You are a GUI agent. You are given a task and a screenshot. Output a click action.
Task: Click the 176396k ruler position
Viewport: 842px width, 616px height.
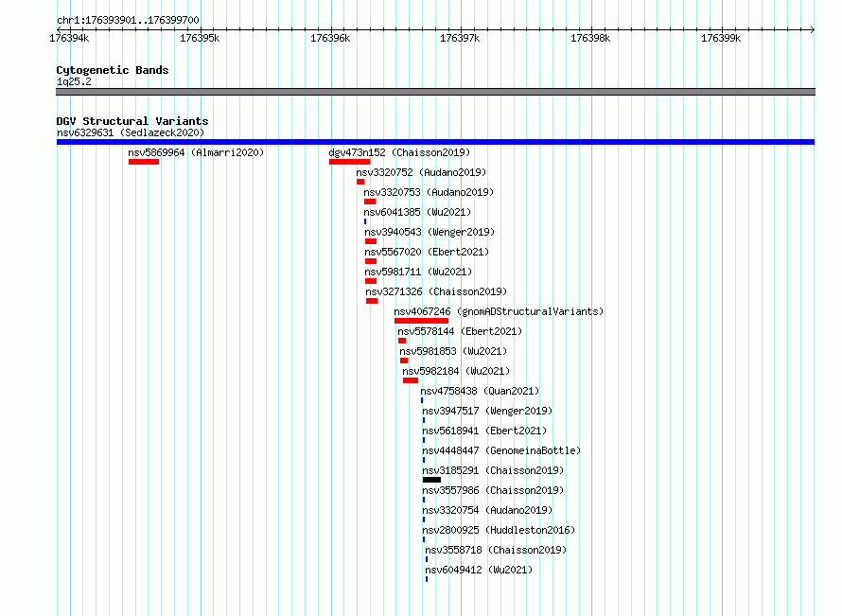[x=330, y=38]
